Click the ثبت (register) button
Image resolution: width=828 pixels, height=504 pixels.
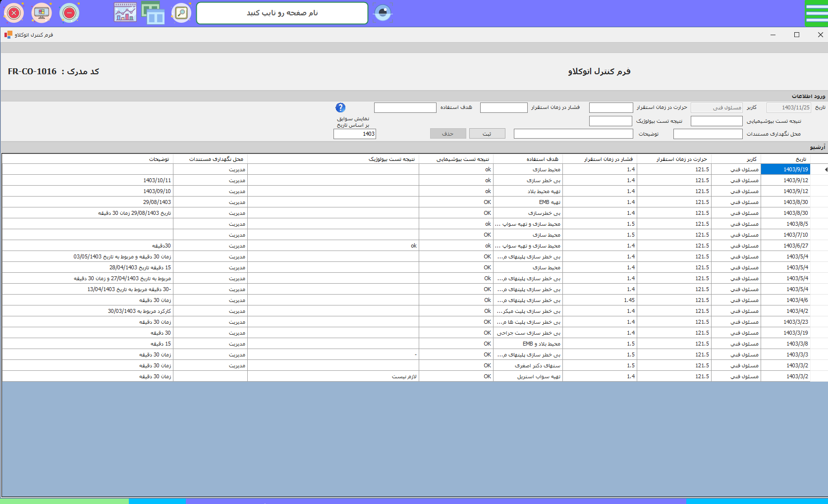click(x=487, y=134)
